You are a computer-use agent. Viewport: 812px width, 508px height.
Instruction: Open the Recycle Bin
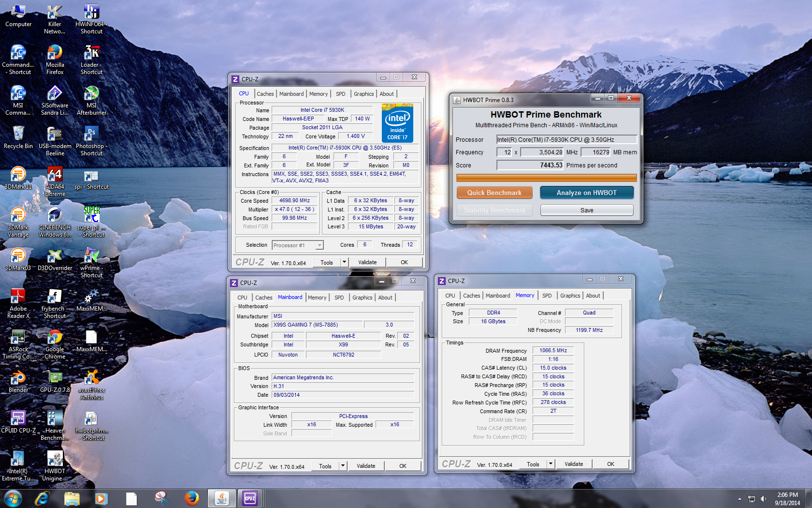[18, 138]
